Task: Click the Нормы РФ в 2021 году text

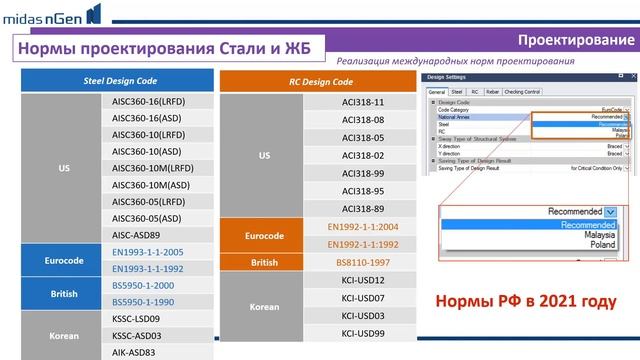Action: click(526, 301)
